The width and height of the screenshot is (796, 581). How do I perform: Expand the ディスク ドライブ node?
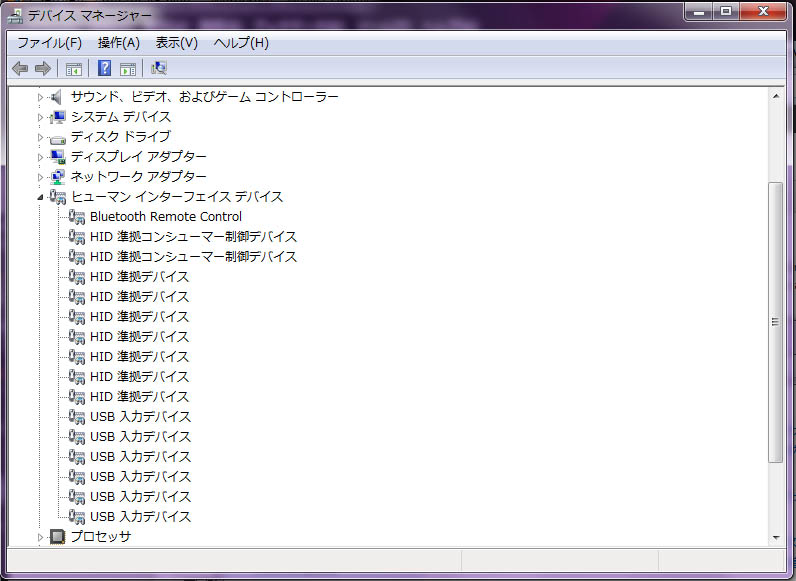[41, 137]
